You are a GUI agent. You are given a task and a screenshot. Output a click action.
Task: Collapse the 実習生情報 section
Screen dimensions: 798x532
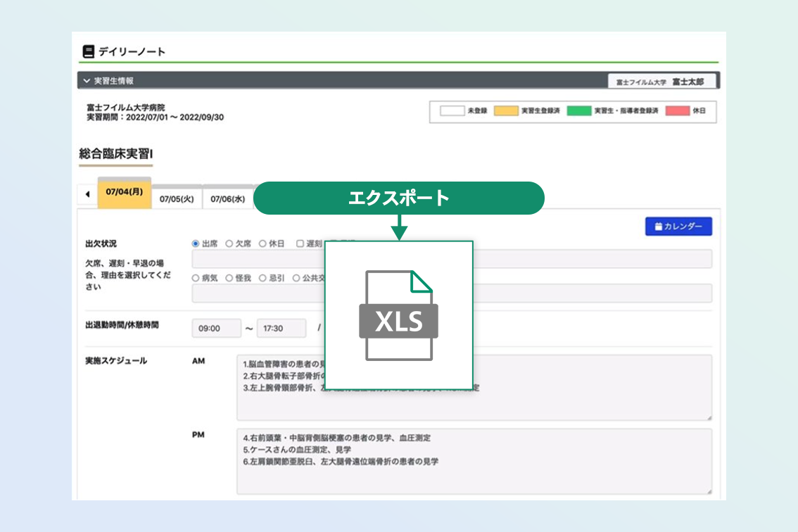pyautogui.click(x=87, y=81)
